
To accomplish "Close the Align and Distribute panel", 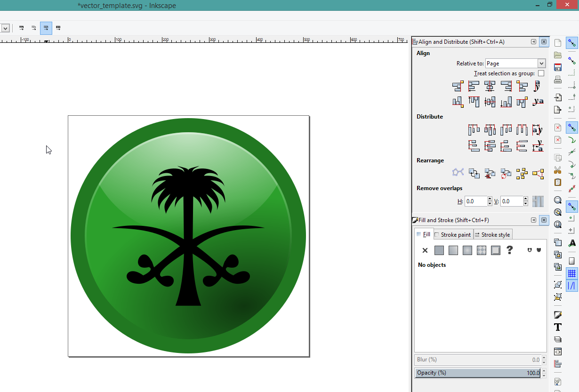I will [x=544, y=42].
